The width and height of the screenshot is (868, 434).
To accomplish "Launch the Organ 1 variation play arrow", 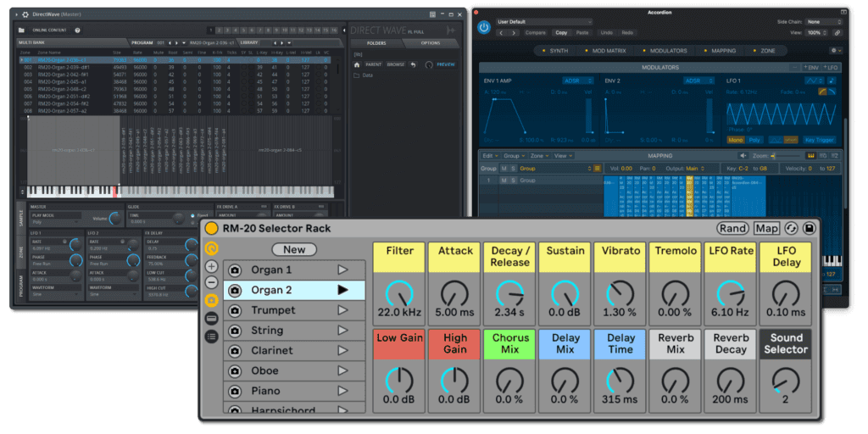I will point(342,270).
